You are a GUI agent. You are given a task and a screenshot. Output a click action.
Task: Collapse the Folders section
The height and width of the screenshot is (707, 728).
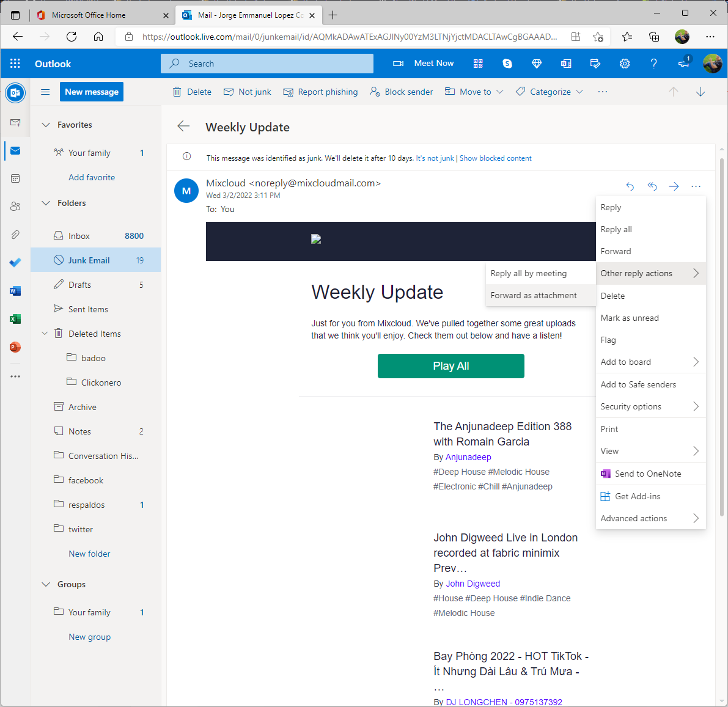(45, 203)
